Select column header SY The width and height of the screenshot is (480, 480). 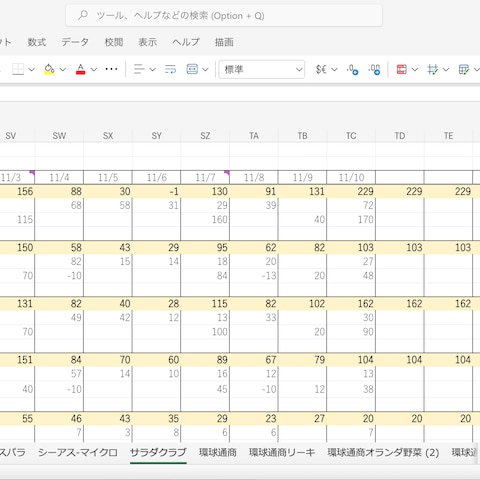click(x=156, y=136)
